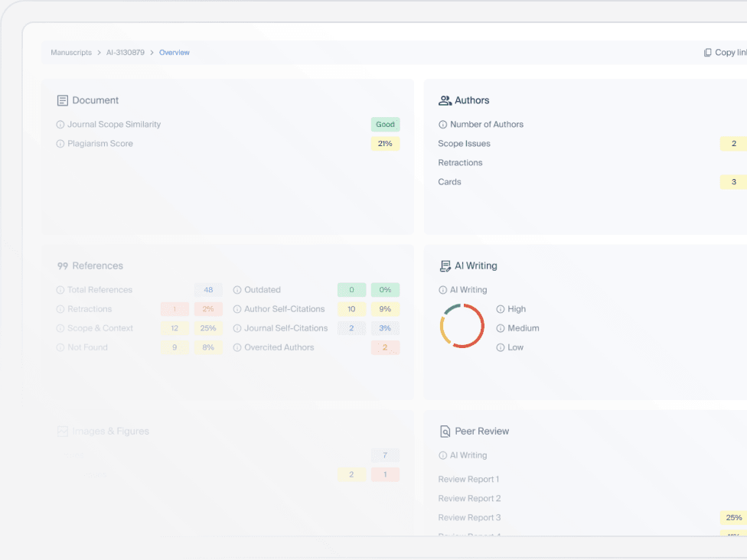
Task: Show info icon beside References Retractions
Action: coord(60,309)
